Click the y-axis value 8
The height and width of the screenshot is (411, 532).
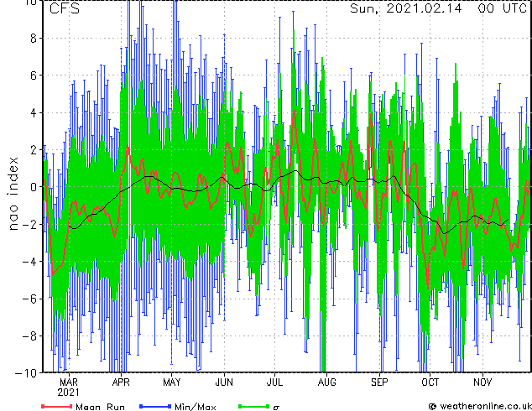click(x=34, y=39)
